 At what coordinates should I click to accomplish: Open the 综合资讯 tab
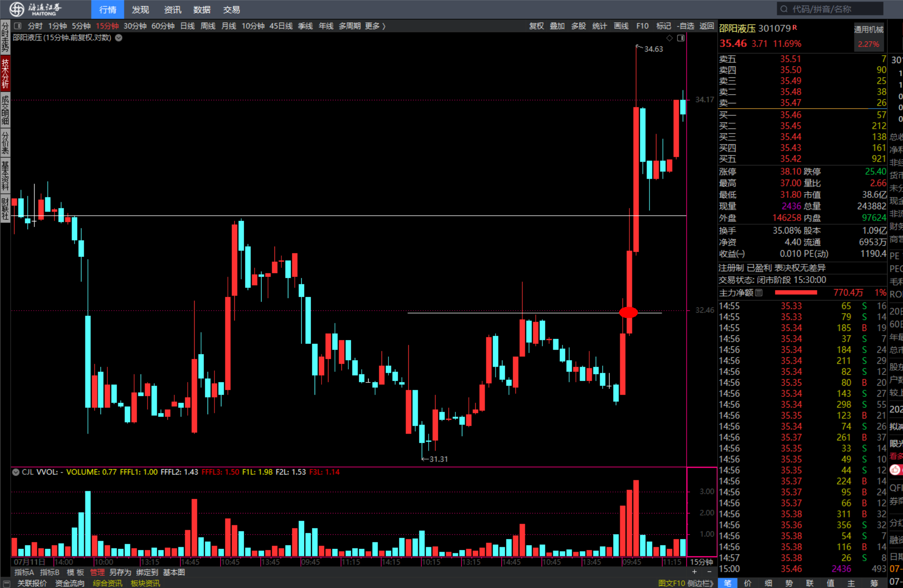click(107, 583)
